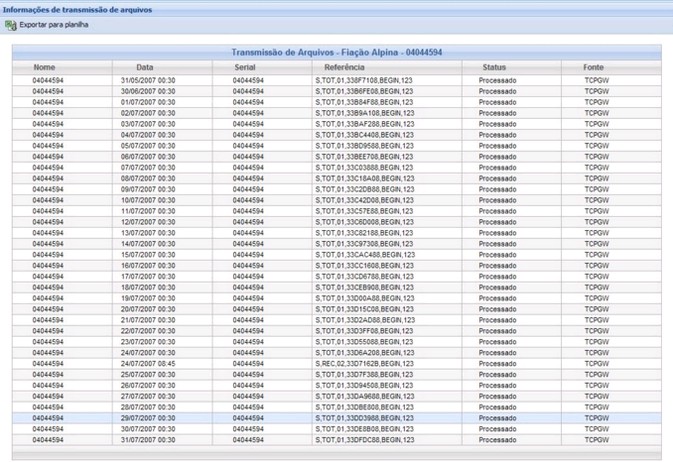Click reference S,TOT,01,33B84F88,BEGIN,123
The image size is (673, 462).
(x=364, y=102)
